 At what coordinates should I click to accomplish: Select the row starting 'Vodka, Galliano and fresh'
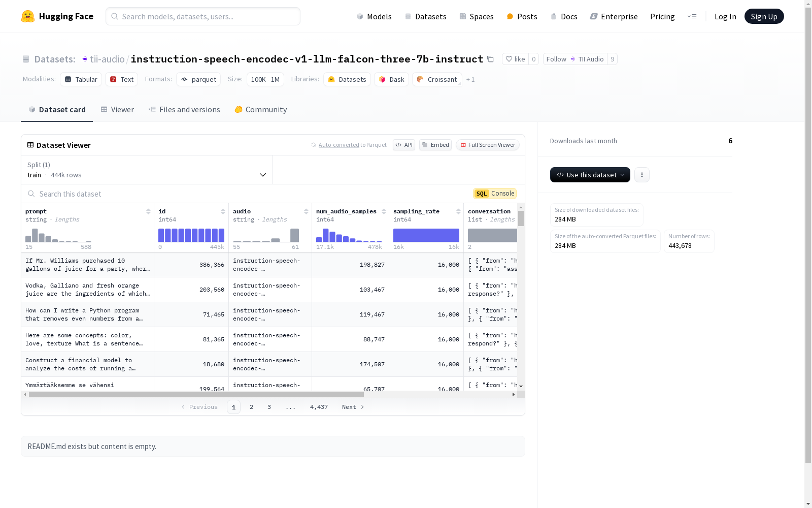point(269,290)
